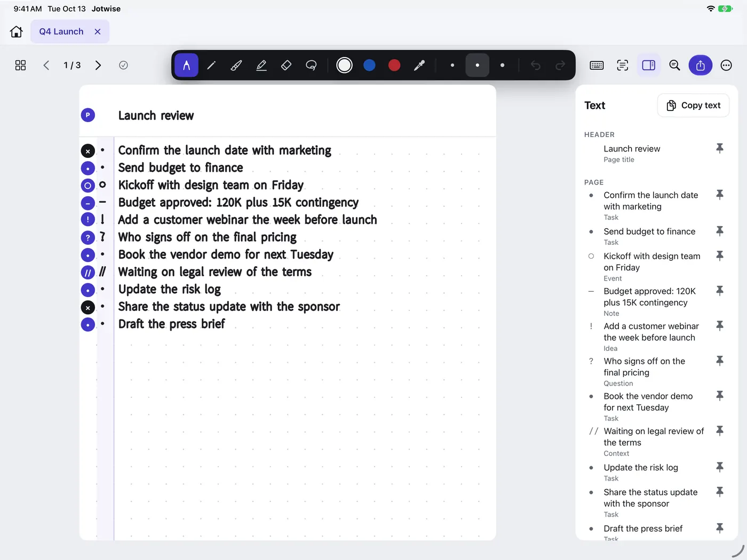Open page grid overview

(x=20, y=65)
